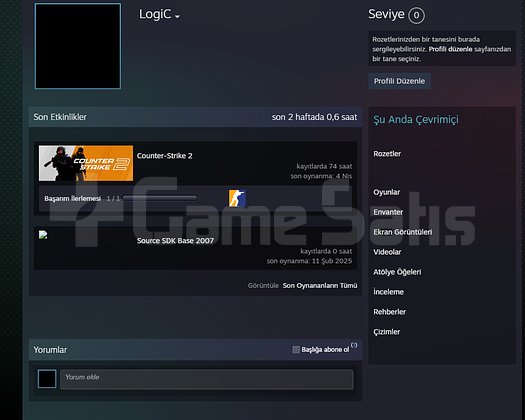The height and width of the screenshot is (420, 525).
Task: Open the Oyunlar section link
Action: pos(386,192)
